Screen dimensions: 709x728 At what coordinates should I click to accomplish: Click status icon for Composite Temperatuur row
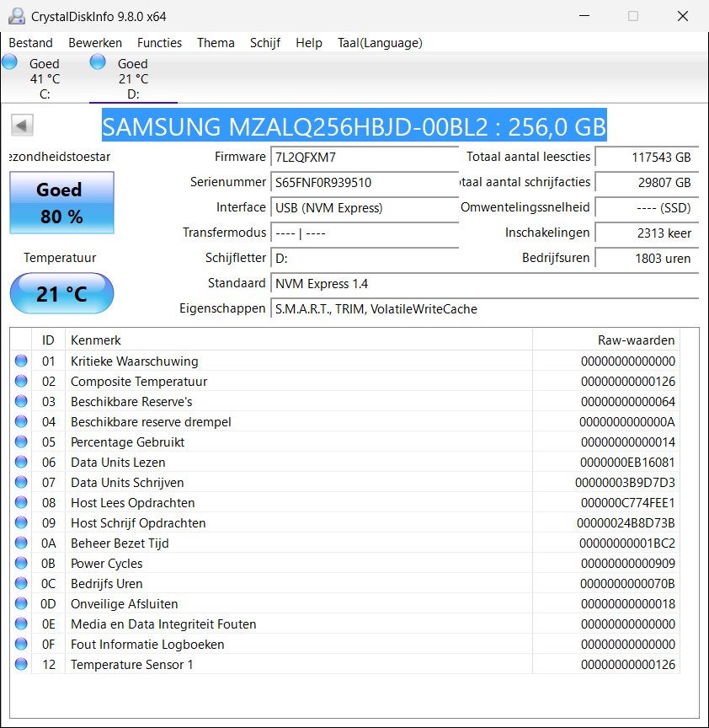[21, 381]
